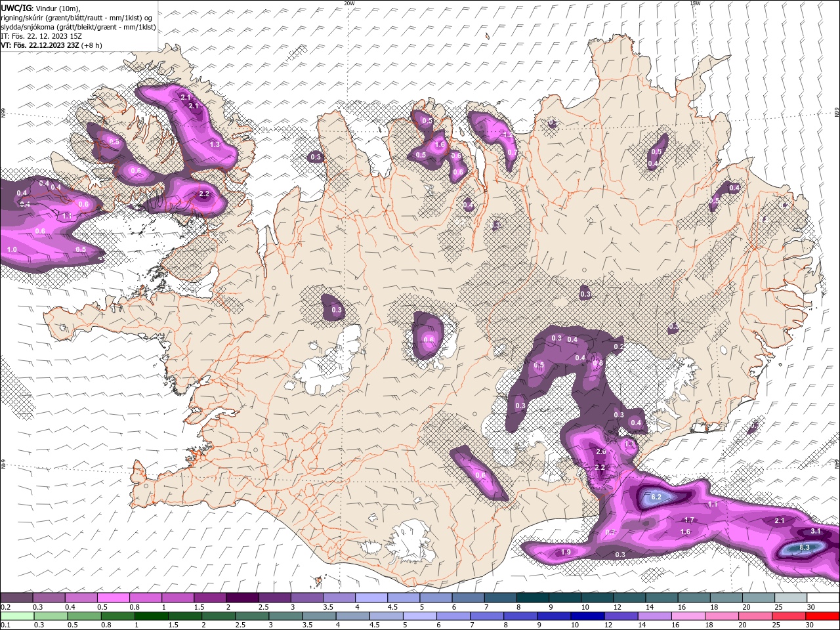Select the upper legend swatch between 8 and 9
840x630 pixels.
tap(533, 598)
